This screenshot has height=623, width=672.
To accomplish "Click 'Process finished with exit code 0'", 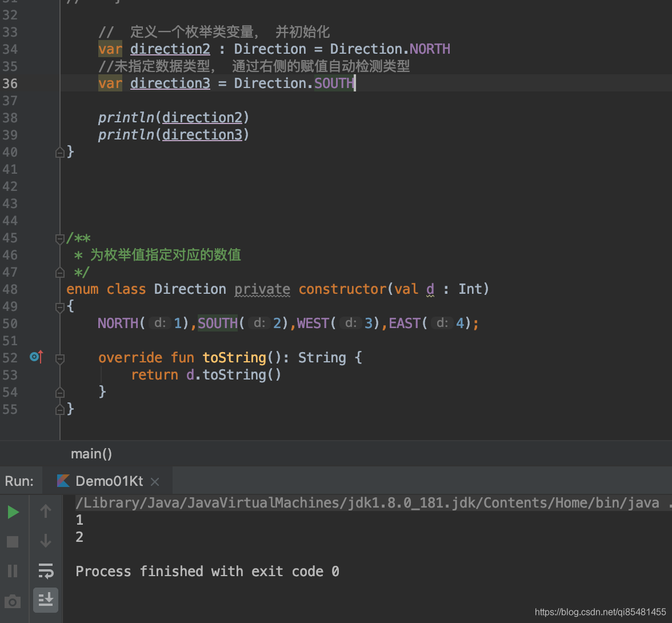I will click(x=207, y=571).
